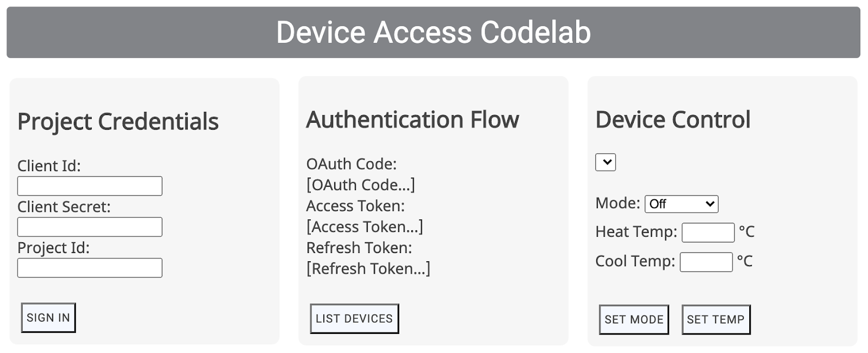Viewport: 868px width, 353px height.
Task: Click the Authentication Flow heading
Action: pos(413,119)
